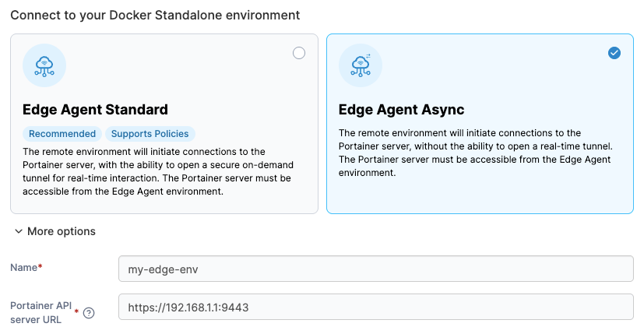Click the Connect to Docker Standalone heading
Image resolution: width=644 pixels, height=334 pixels.
pos(155,15)
